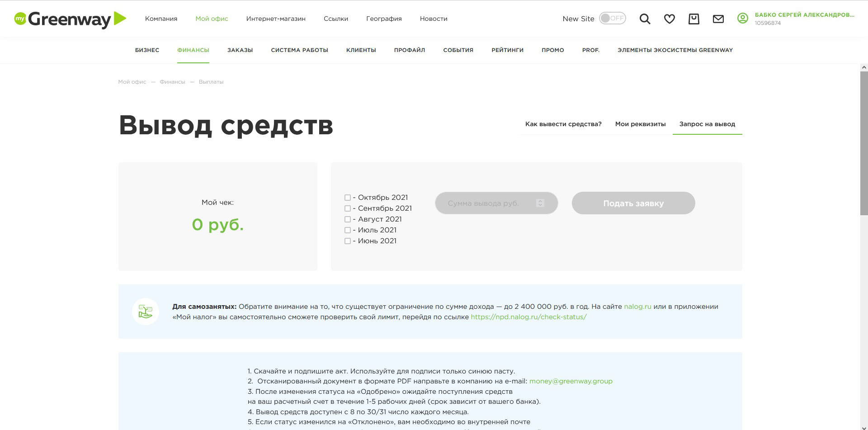Click the Подать заявку button

tap(633, 203)
